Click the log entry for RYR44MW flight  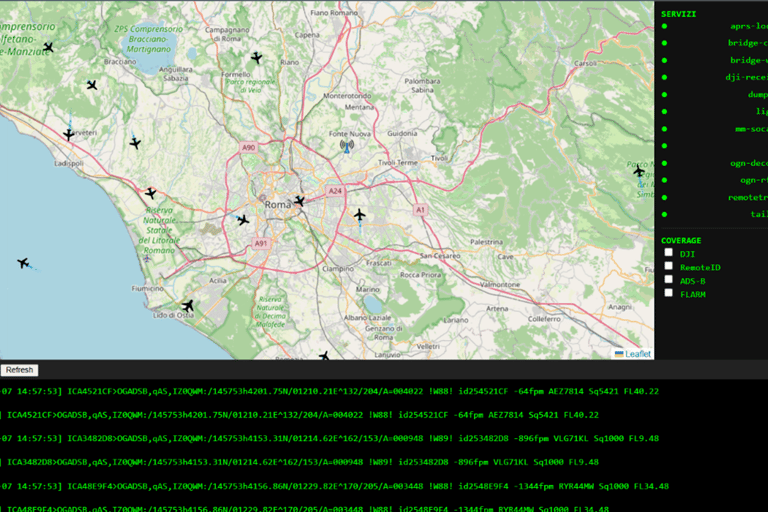point(335,487)
